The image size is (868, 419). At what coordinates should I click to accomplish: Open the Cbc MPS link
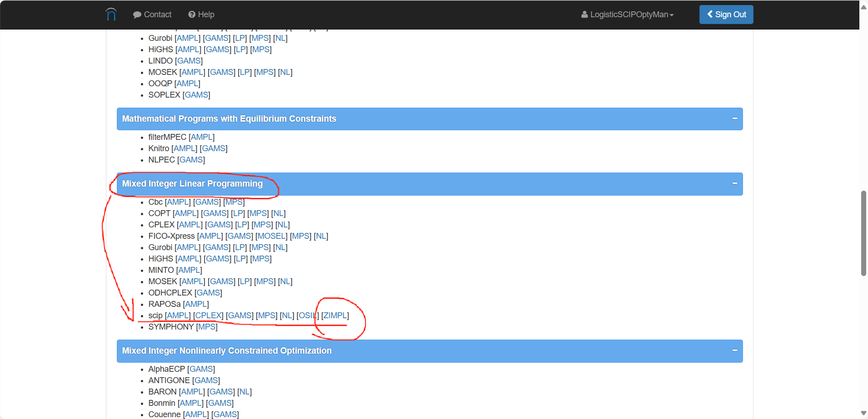click(234, 202)
